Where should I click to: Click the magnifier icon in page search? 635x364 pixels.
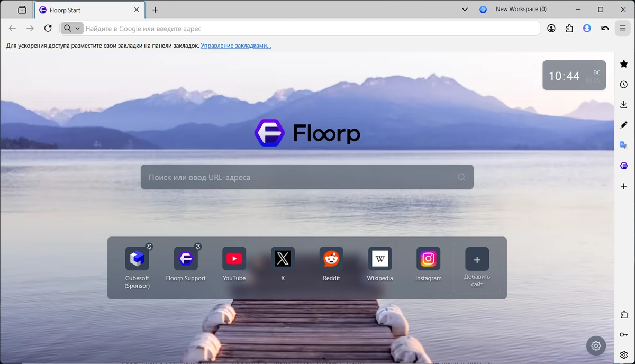tap(461, 177)
